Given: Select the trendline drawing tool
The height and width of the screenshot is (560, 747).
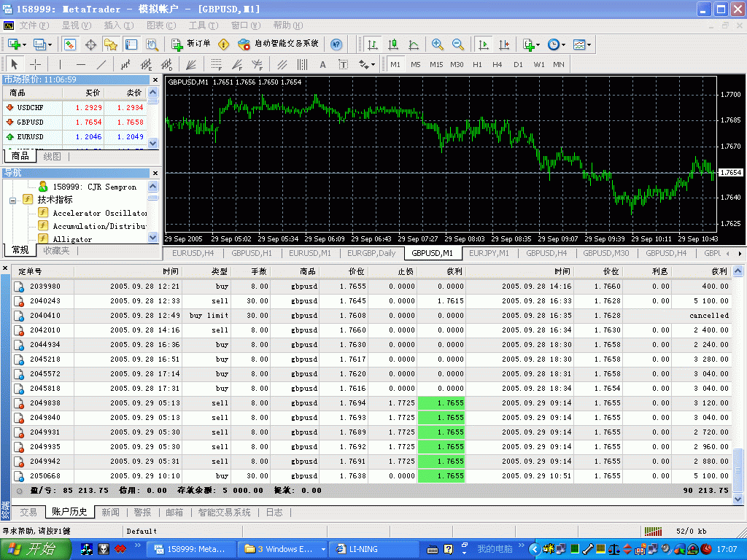Looking at the screenshot, I should [101, 64].
